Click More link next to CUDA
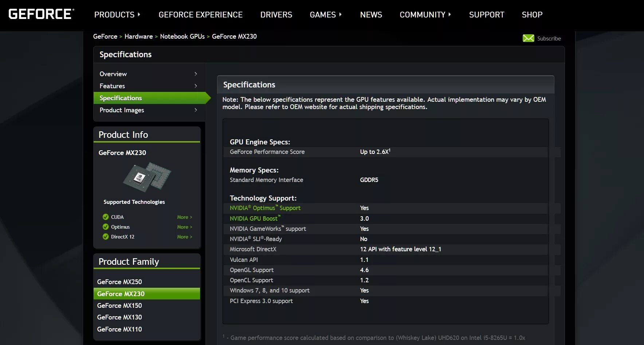Viewport: 644px width, 345px height. coord(184,217)
